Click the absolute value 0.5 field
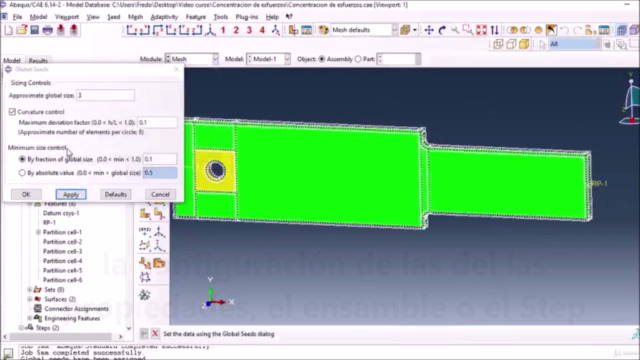The image size is (640, 360). (x=160, y=173)
